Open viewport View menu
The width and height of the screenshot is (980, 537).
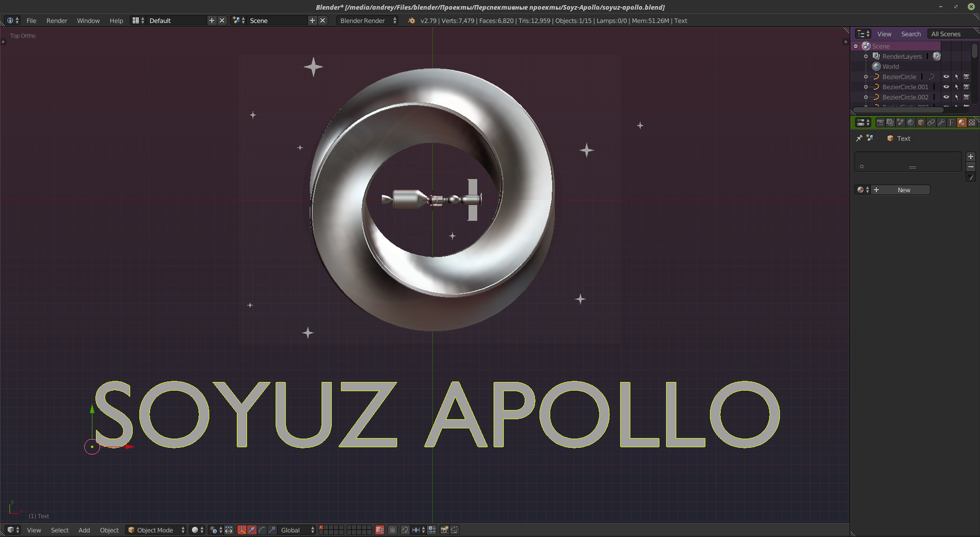(34, 530)
